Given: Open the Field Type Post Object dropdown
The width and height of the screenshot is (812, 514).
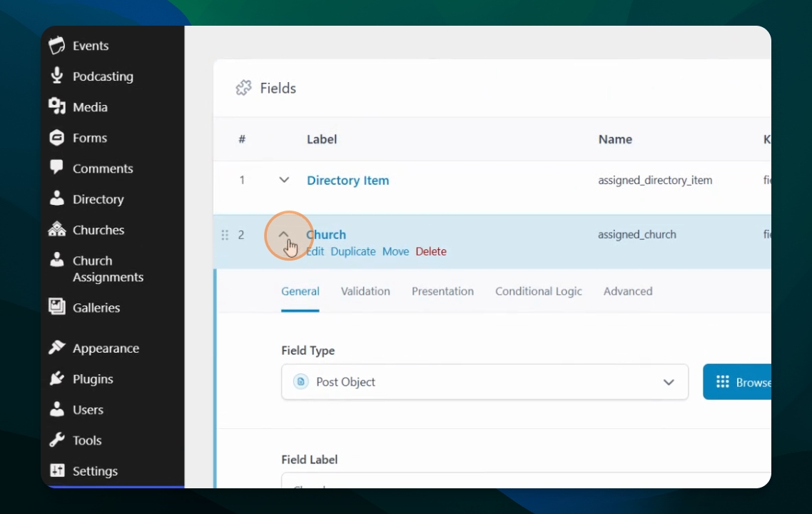Looking at the screenshot, I should pos(484,382).
